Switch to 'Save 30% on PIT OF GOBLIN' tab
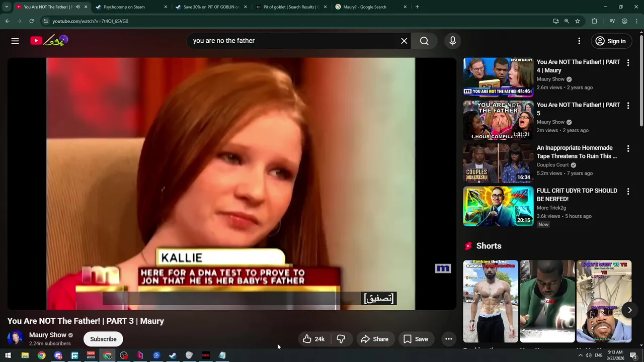 pyautogui.click(x=211, y=7)
